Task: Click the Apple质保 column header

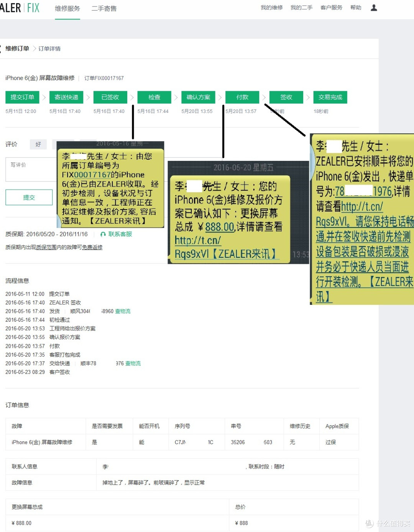Action: (x=337, y=426)
